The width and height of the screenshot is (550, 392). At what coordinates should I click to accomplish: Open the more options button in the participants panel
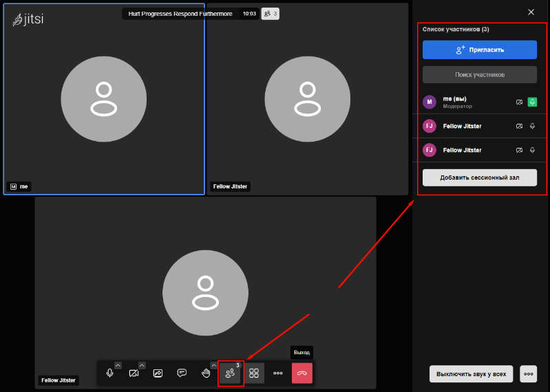pyautogui.click(x=528, y=374)
